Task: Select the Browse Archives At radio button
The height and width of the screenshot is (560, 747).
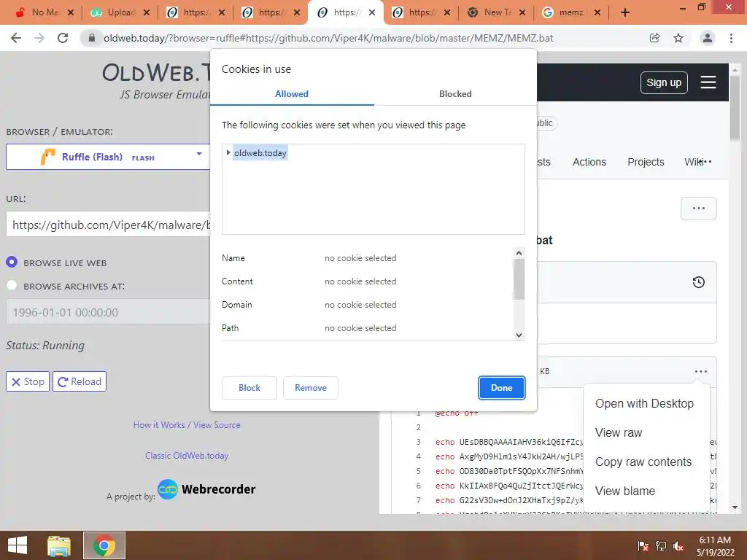Action: (12, 285)
